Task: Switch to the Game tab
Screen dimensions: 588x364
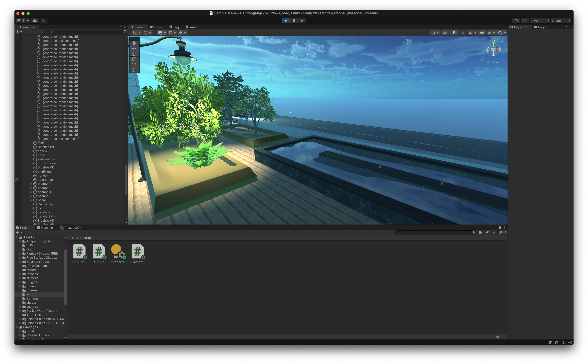Action: [x=156, y=27]
